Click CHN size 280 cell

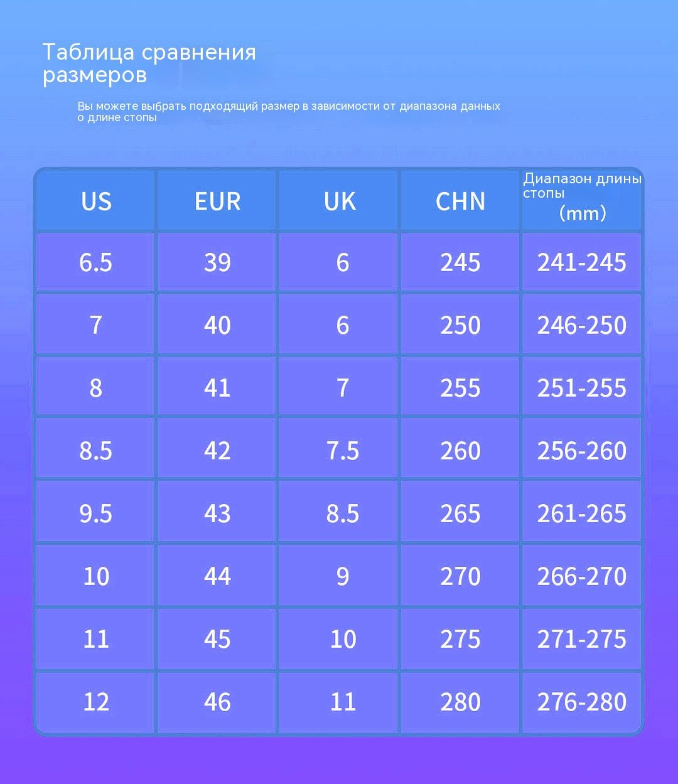460,702
